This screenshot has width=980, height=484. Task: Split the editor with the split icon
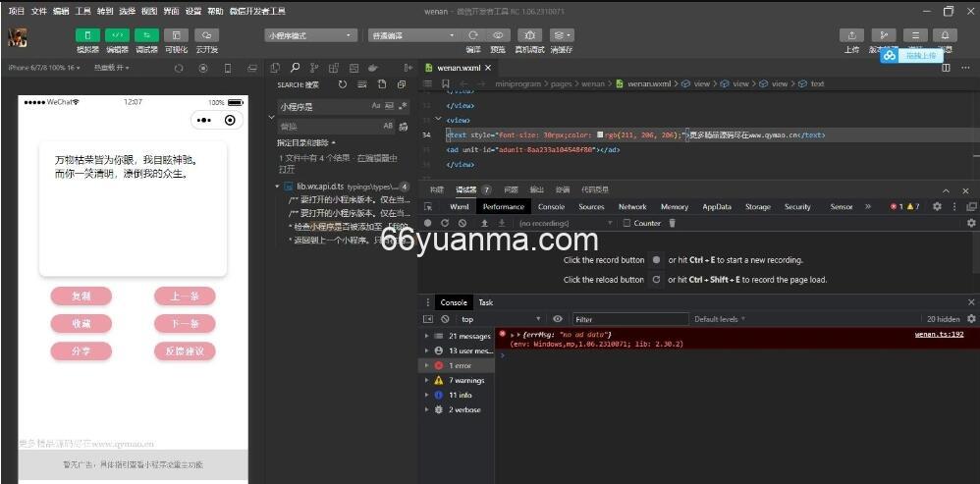click(947, 68)
